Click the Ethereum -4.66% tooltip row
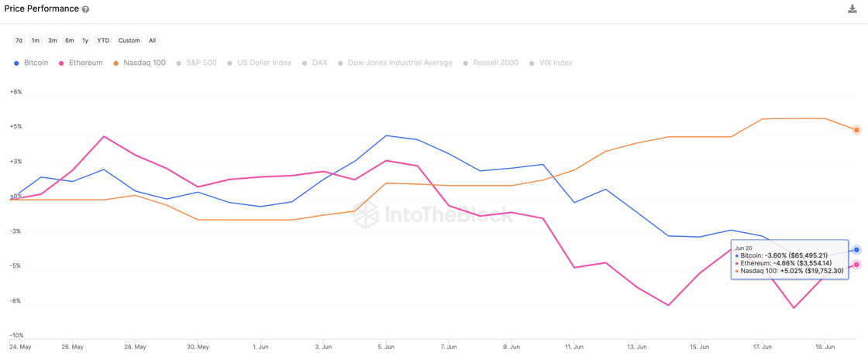868x356 pixels. click(784, 263)
